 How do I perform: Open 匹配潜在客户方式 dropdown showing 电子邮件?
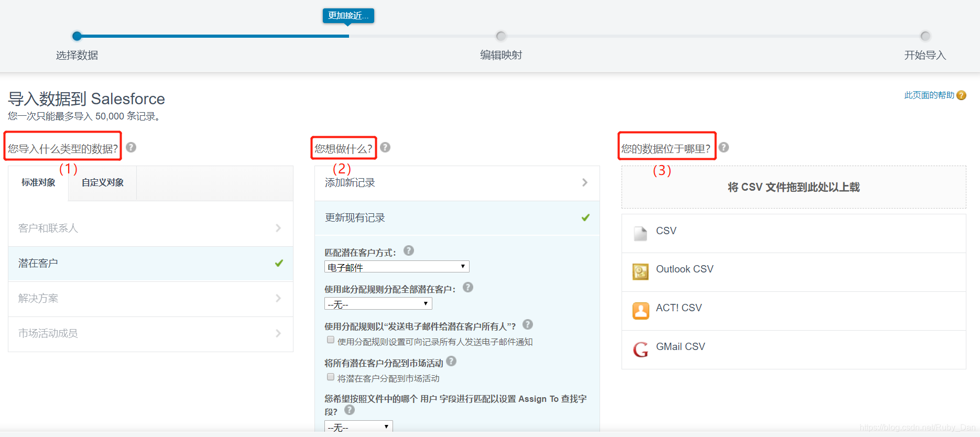click(x=397, y=267)
